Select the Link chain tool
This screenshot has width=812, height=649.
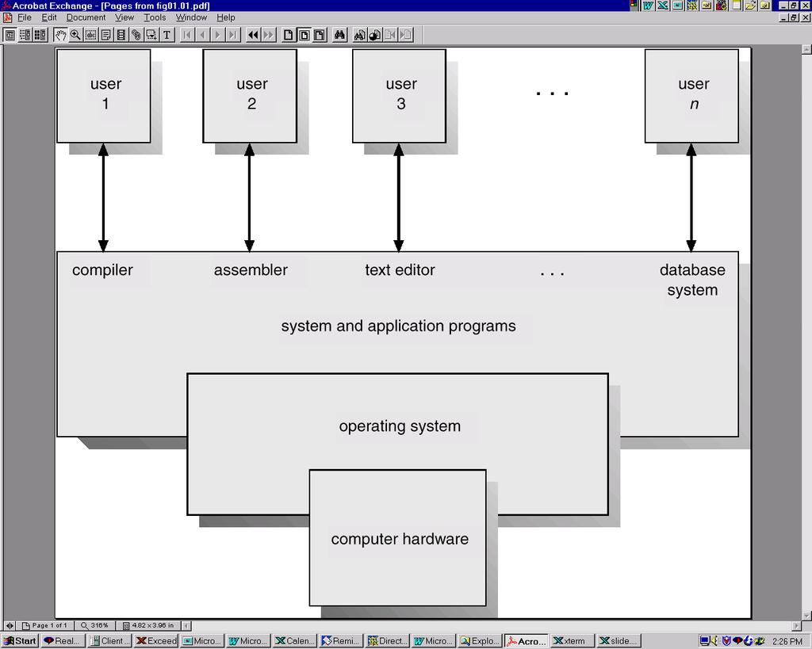[x=136, y=35]
